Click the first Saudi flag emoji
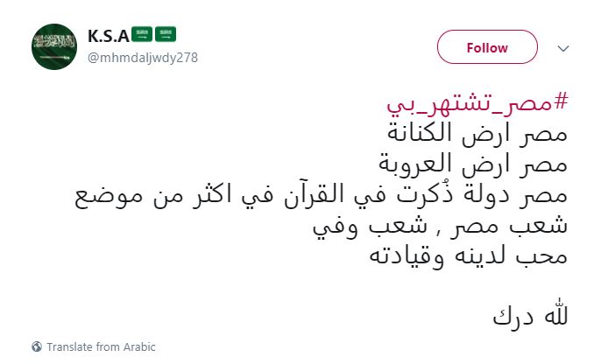 [142, 34]
